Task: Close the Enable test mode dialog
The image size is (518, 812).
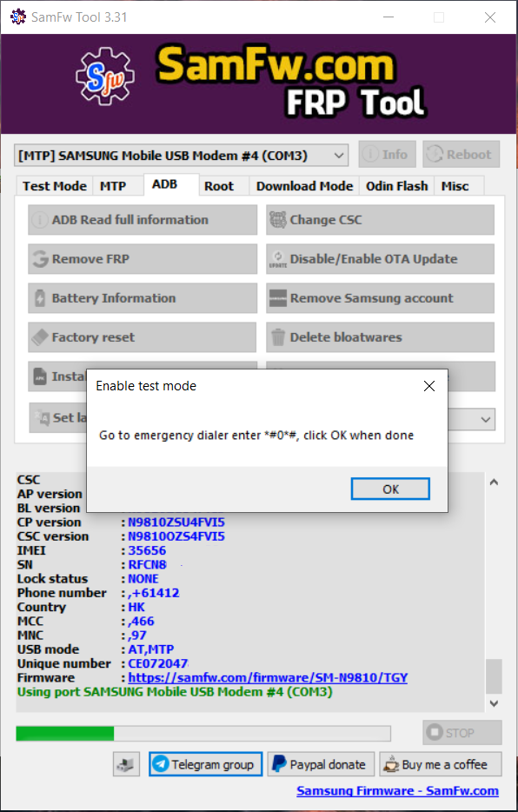Action: click(429, 386)
